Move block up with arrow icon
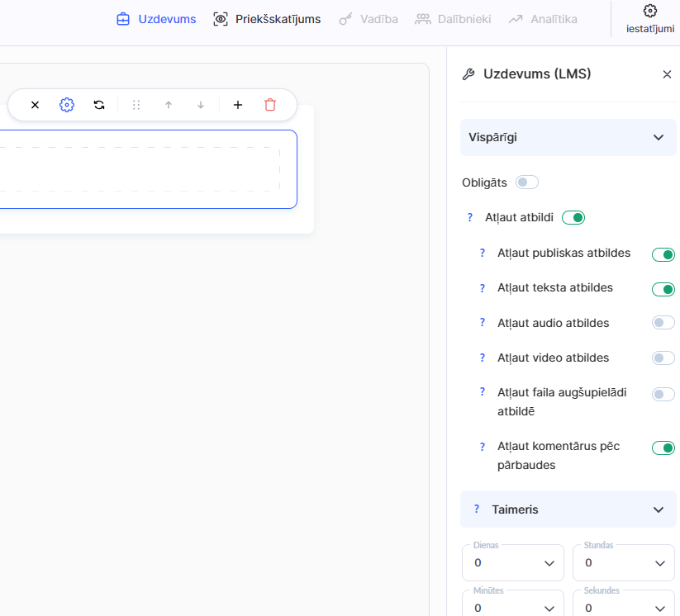The height and width of the screenshot is (616, 680). click(x=169, y=105)
